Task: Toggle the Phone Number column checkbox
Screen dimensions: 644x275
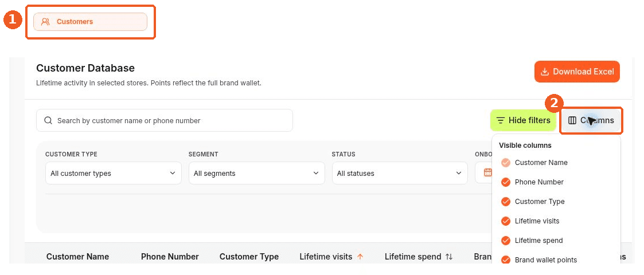Action: point(506,182)
